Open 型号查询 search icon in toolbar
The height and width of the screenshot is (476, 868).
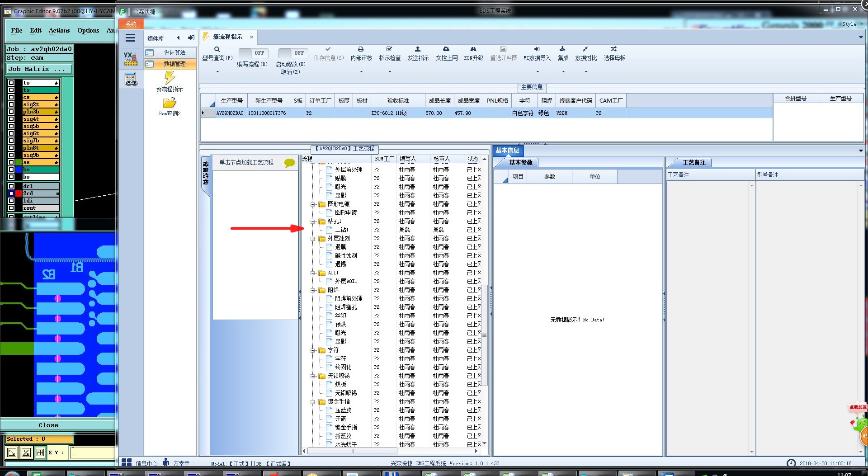[x=217, y=49]
